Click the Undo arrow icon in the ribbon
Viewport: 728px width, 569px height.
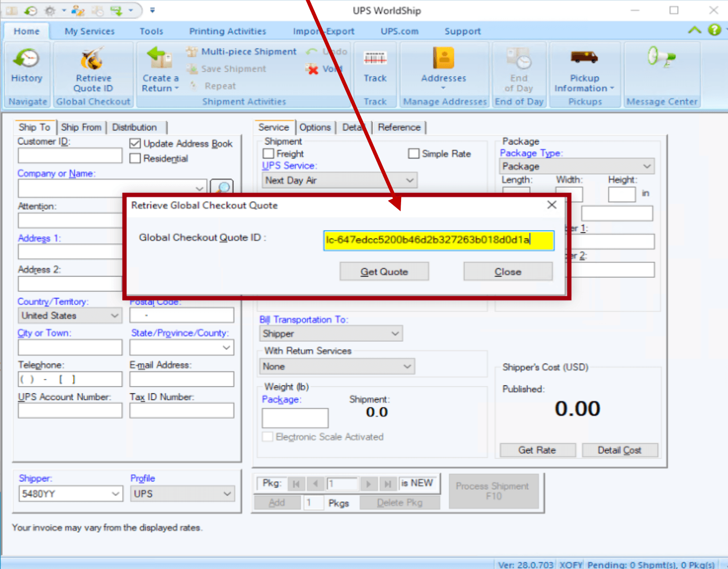pyautogui.click(x=311, y=52)
